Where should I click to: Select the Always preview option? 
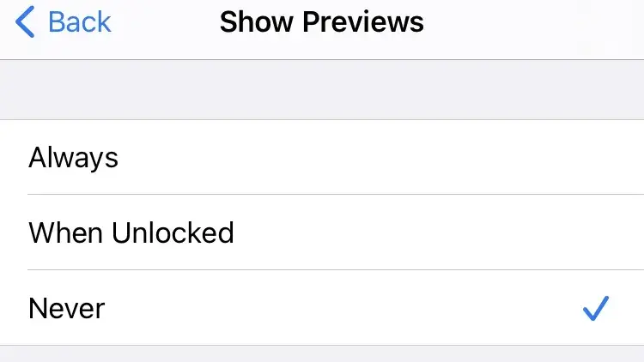point(322,157)
